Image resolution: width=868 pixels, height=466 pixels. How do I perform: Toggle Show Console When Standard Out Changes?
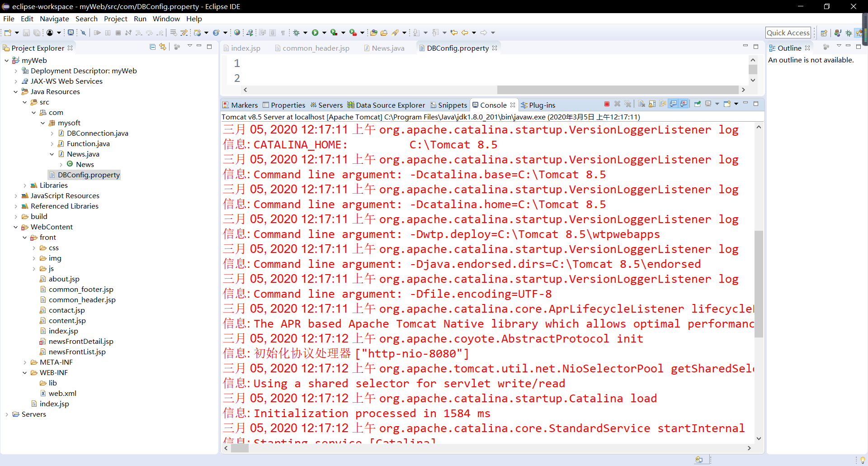(x=673, y=104)
